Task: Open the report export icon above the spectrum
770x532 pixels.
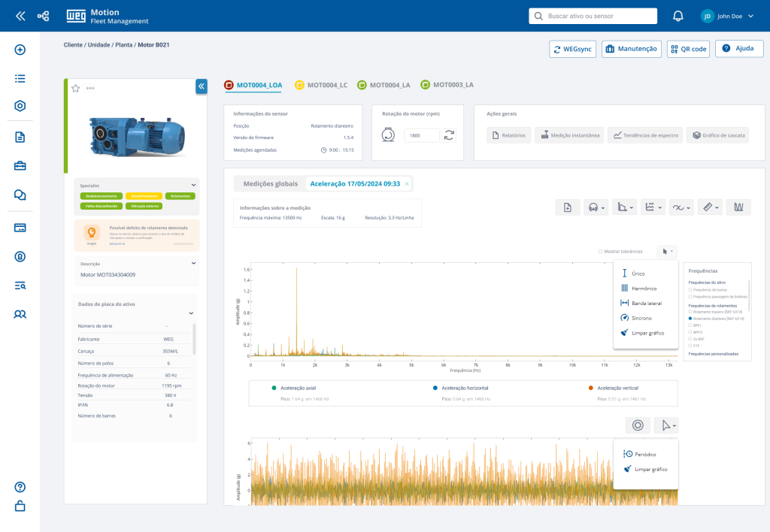Action: [x=568, y=207]
